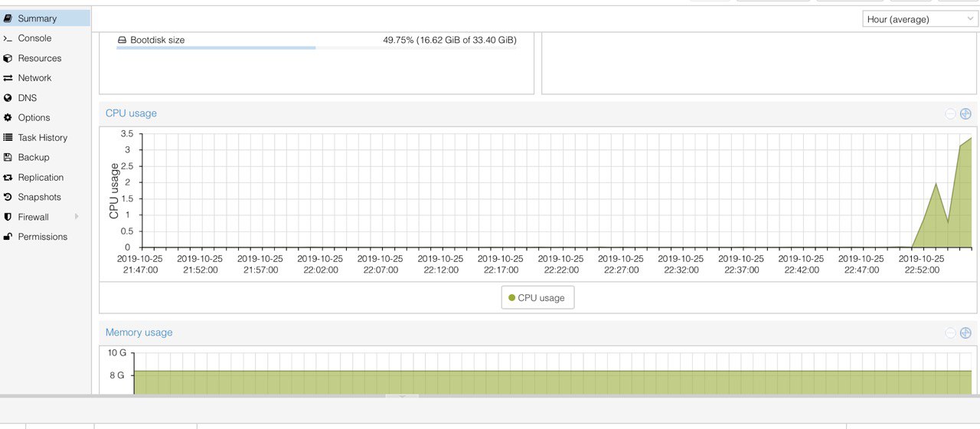Screen dimensions: 980x429
Task: Click the '8 G' memory axis value
Action: pos(117,375)
